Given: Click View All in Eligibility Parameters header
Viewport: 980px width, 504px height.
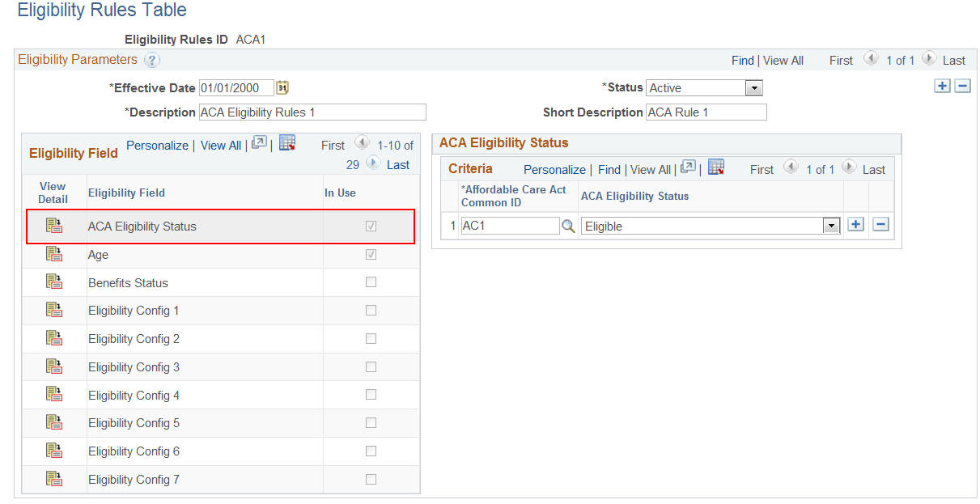Looking at the screenshot, I should [x=783, y=60].
